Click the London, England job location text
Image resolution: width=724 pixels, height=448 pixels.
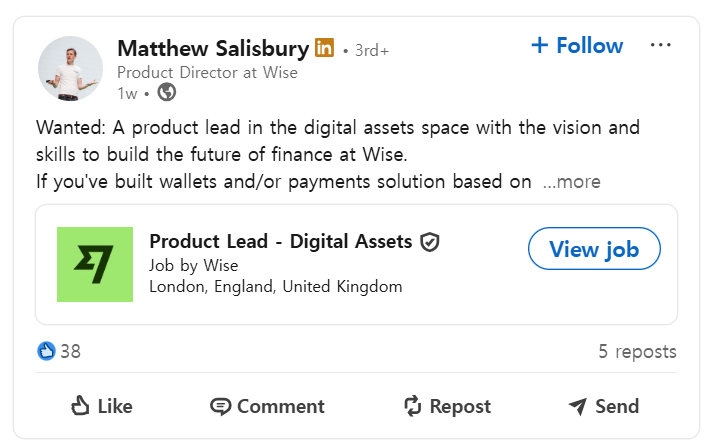point(275,286)
